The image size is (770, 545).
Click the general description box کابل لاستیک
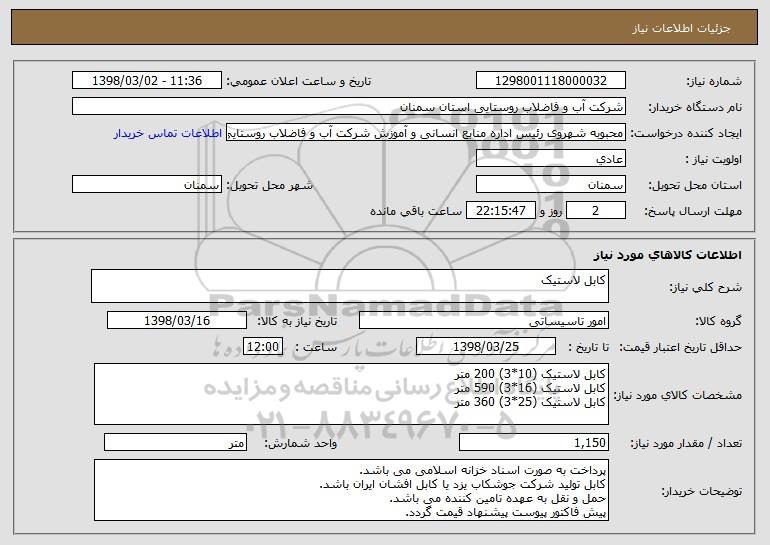[x=350, y=286]
